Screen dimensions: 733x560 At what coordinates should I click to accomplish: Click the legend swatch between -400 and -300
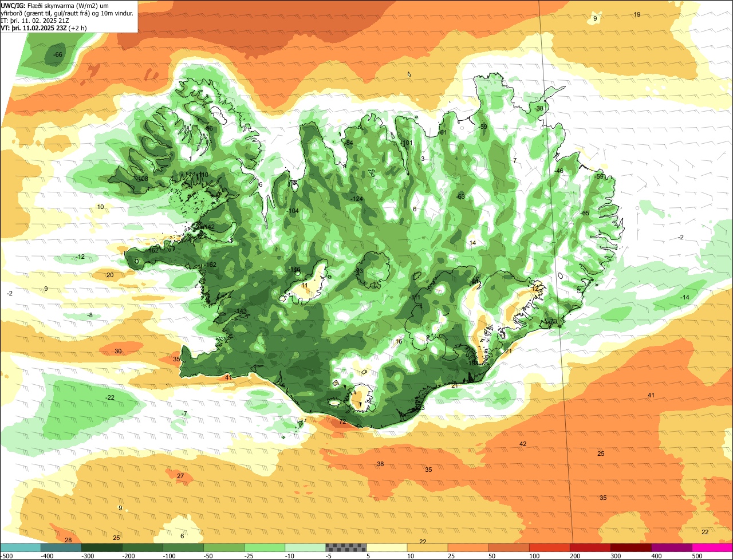pyautogui.click(x=61, y=547)
